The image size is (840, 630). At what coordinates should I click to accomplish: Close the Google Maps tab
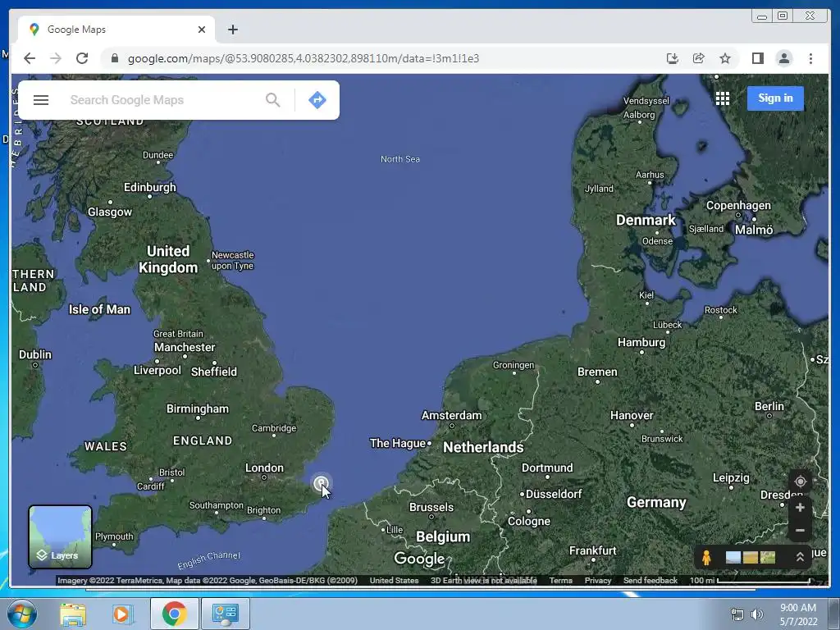click(x=202, y=30)
